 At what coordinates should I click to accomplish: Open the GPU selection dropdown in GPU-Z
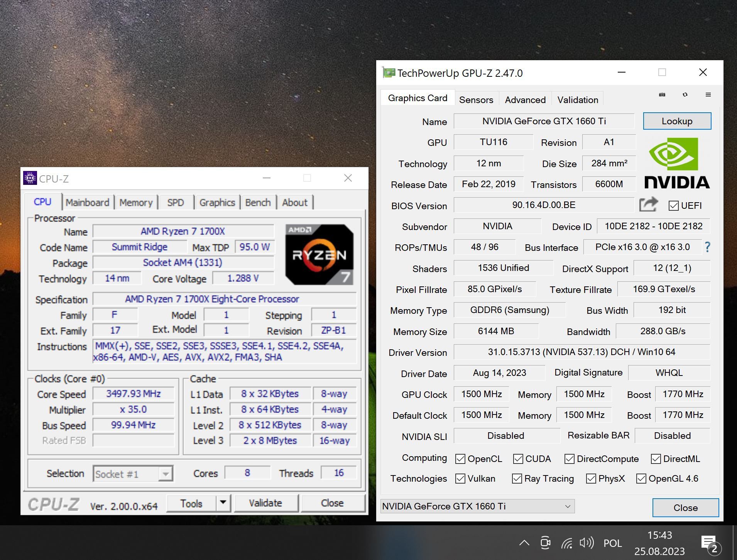point(478,506)
